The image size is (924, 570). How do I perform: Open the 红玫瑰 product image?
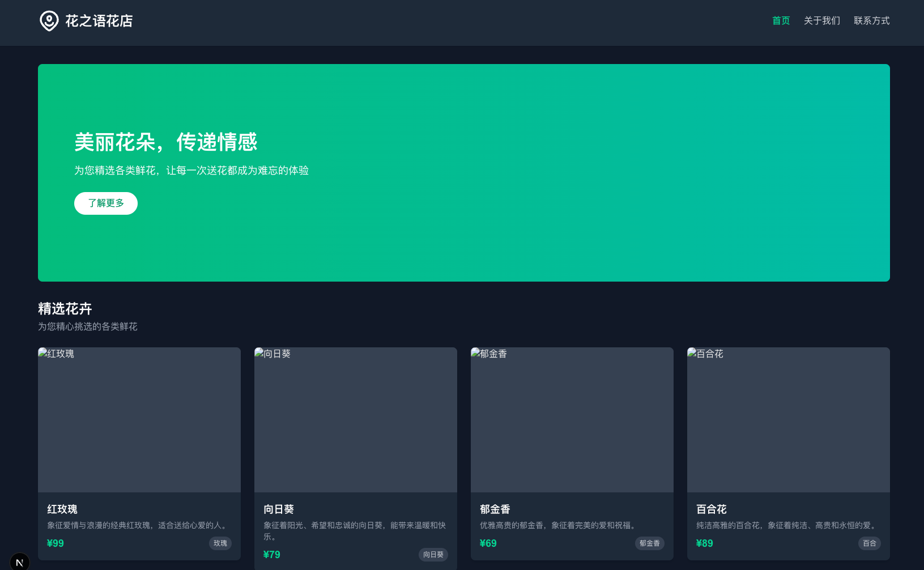click(x=139, y=420)
